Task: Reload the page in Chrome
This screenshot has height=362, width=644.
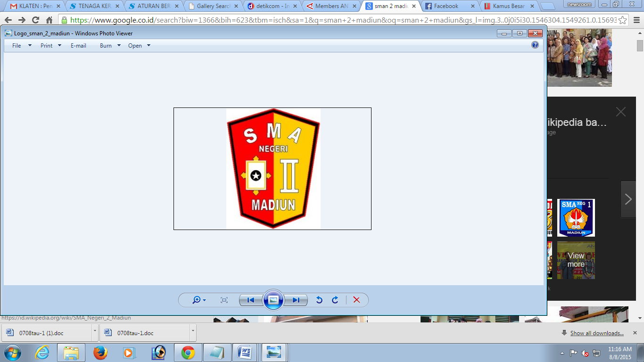Action: click(35, 20)
